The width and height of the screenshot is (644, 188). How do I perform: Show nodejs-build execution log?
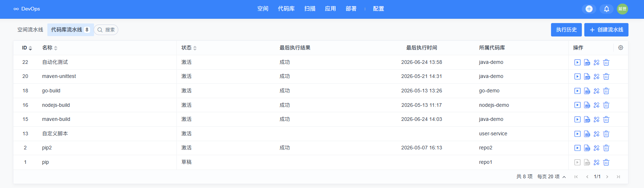(x=587, y=105)
